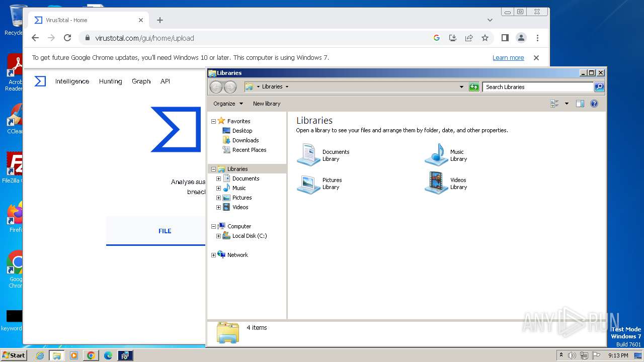The image size is (644, 362).
Task: Go back in Chrome
Action: pos(35,38)
